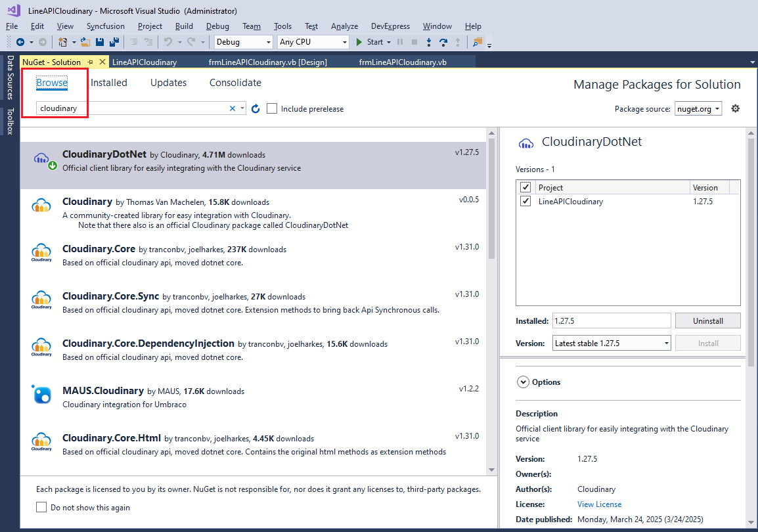Image resolution: width=758 pixels, height=532 pixels.
Task: Open the DevExpress menu
Action: click(x=390, y=26)
